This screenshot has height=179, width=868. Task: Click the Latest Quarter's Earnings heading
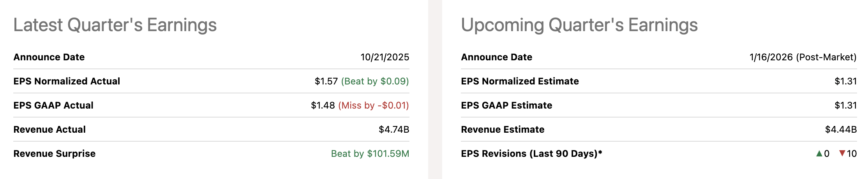115,25
